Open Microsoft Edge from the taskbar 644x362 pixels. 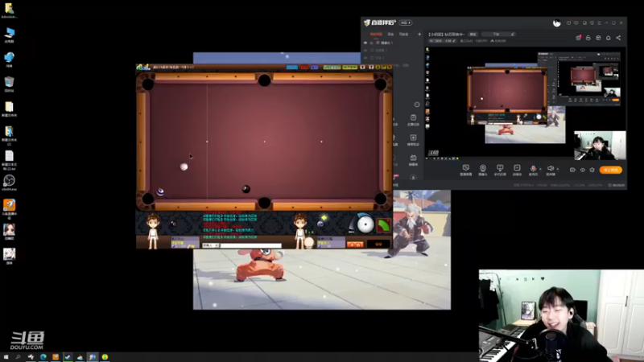(x=43, y=357)
